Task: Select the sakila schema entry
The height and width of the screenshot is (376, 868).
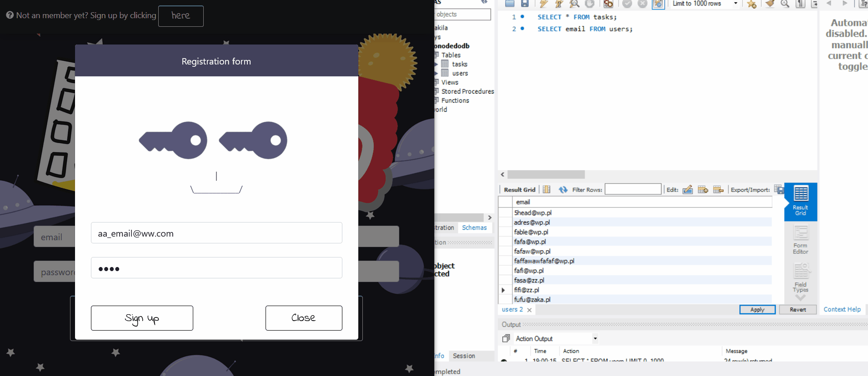Action: pos(441,28)
